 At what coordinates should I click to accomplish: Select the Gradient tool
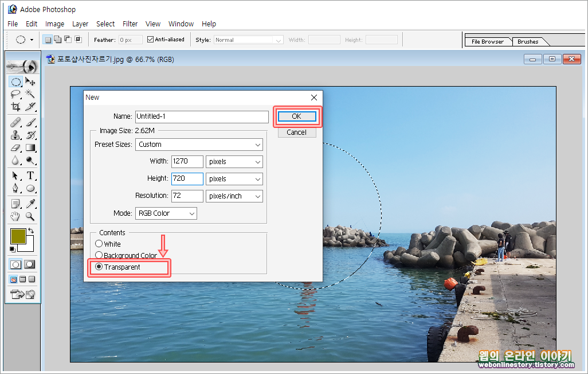pyautogui.click(x=30, y=147)
